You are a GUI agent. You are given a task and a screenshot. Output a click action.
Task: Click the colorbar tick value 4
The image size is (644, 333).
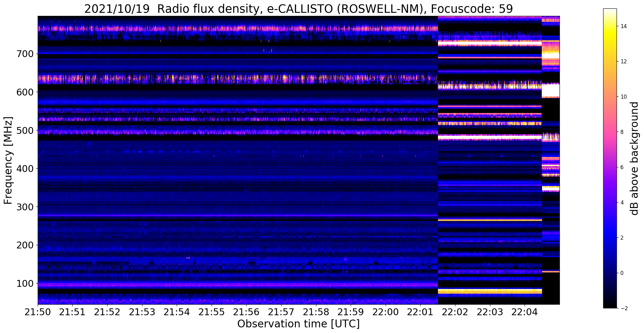tap(622, 203)
